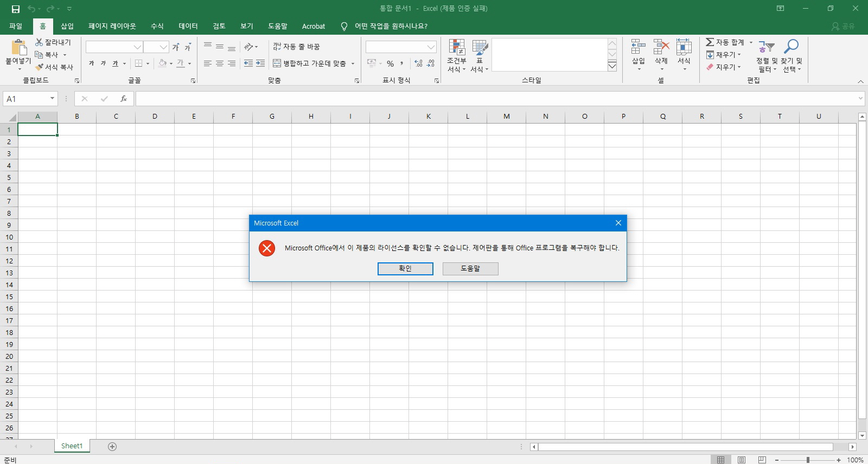Click the 붙여넣기 paste icon
The height and width of the screenshot is (464, 868).
[x=18, y=47]
